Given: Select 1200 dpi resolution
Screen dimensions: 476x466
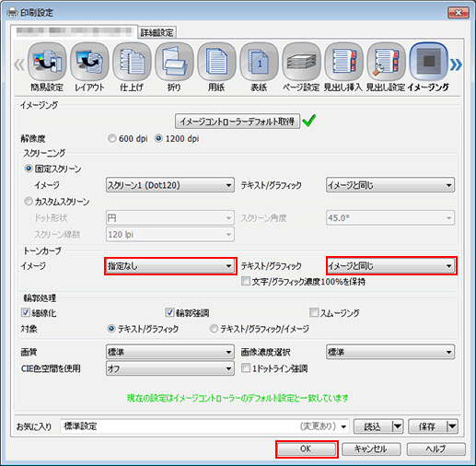Looking at the screenshot, I should 158,138.
